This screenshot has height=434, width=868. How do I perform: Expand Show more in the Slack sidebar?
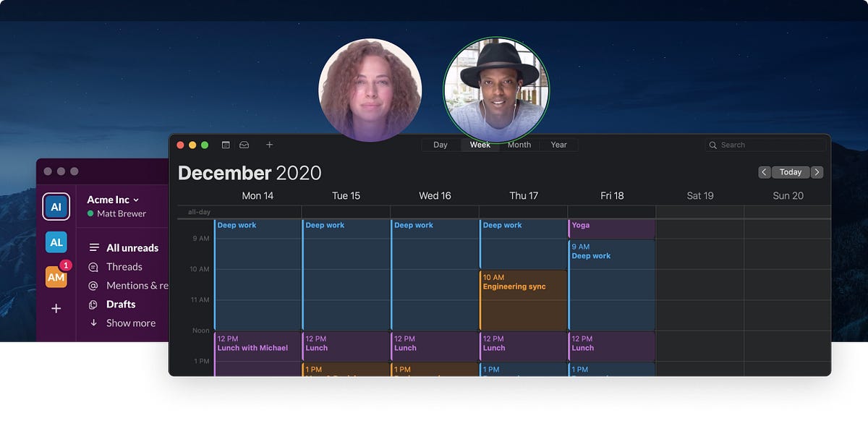point(131,323)
